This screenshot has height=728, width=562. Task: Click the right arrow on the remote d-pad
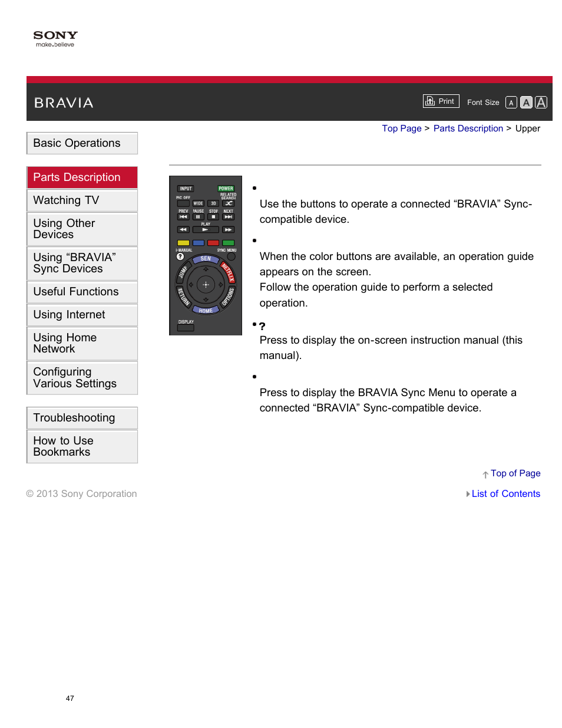[221, 285]
